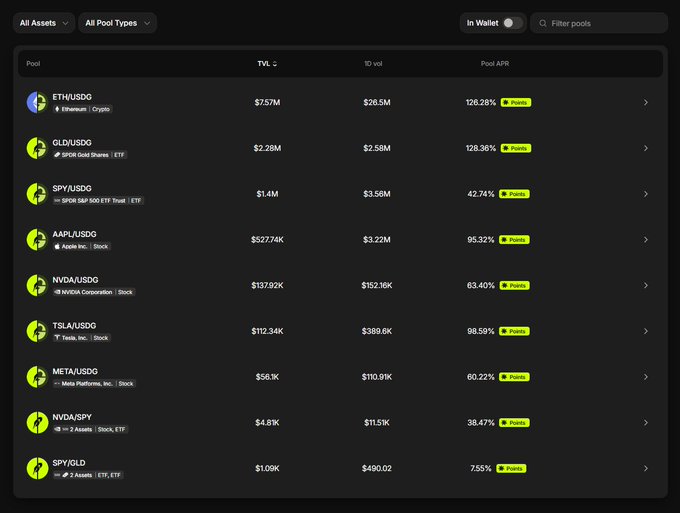This screenshot has width=680, height=513.
Task: Open the GLD/USDG pool name
Action: click(72, 143)
